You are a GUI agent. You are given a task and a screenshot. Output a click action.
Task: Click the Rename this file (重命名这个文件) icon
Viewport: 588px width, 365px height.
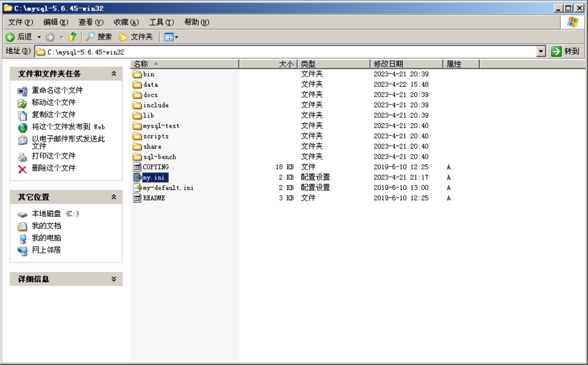point(22,91)
